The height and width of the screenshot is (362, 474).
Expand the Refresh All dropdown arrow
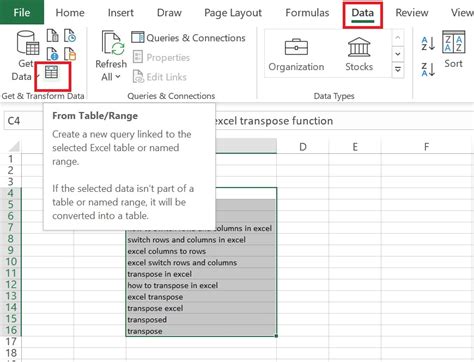click(x=118, y=77)
